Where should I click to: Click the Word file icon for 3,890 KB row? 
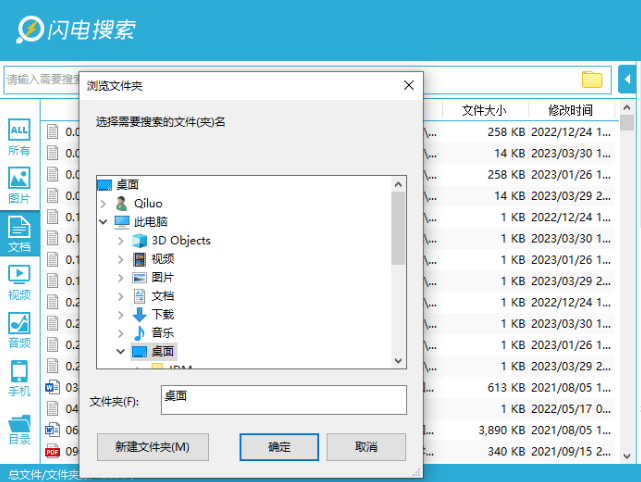52,430
